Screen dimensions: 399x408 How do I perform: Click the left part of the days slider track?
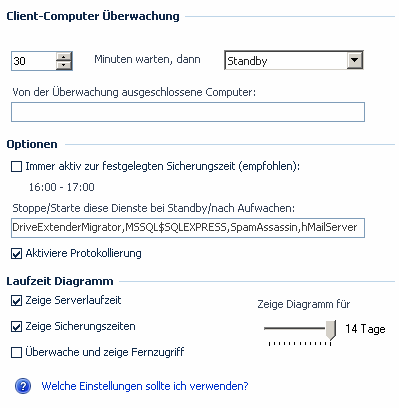coord(283,328)
